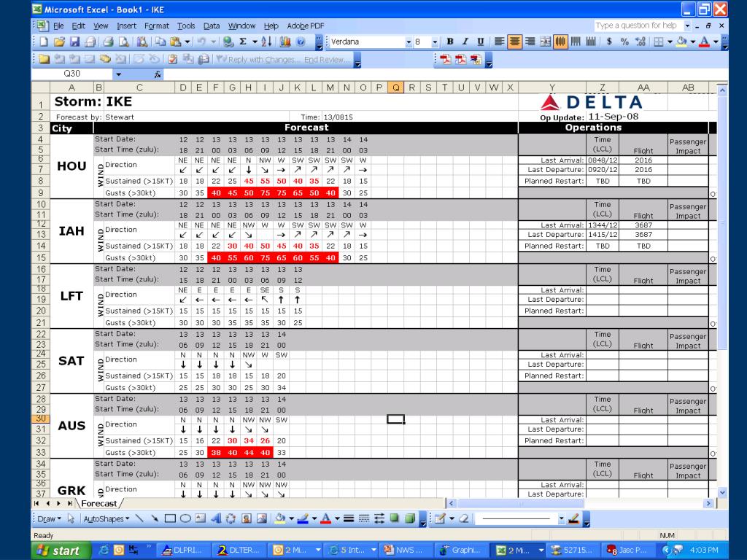Open the Insert menu
Image resolution: width=747 pixels, height=560 pixels.
tap(126, 26)
